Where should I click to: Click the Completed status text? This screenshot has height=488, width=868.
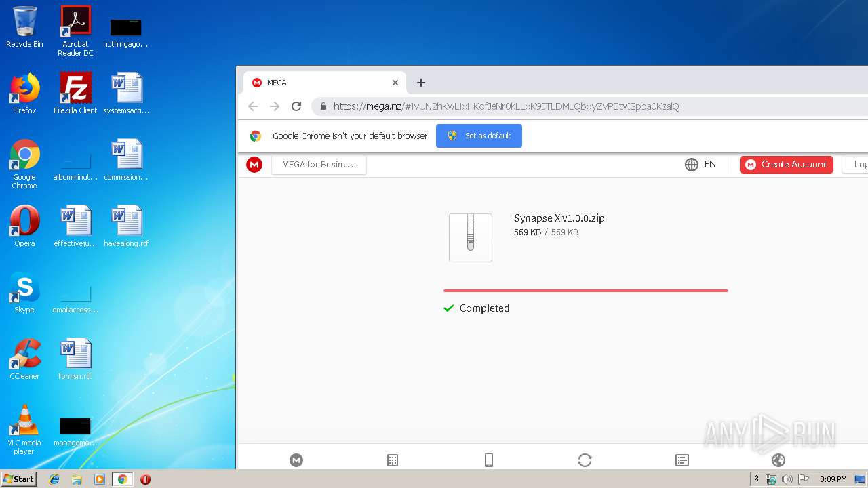[x=484, y=308]
